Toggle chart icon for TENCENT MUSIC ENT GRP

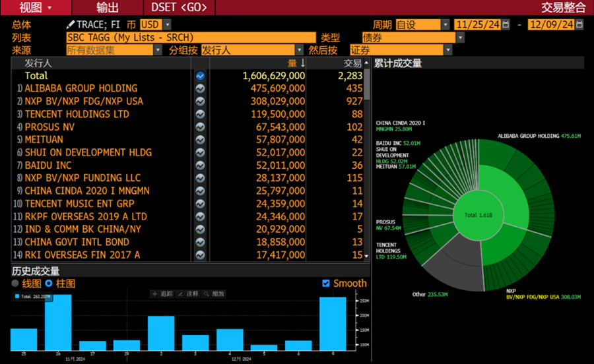(x=200, y=204)
